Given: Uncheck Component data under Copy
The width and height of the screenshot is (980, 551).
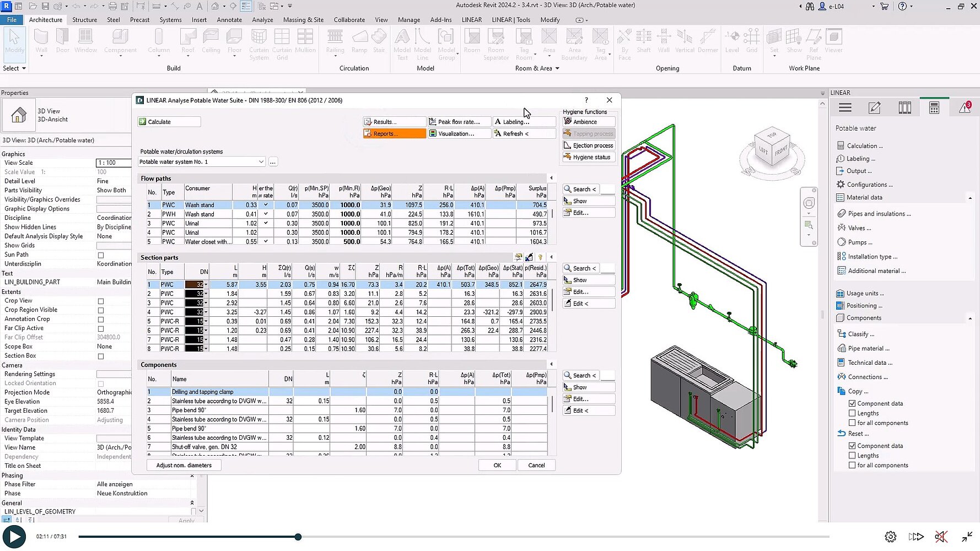Looking at the screenshot, I should tap(852, 404).
